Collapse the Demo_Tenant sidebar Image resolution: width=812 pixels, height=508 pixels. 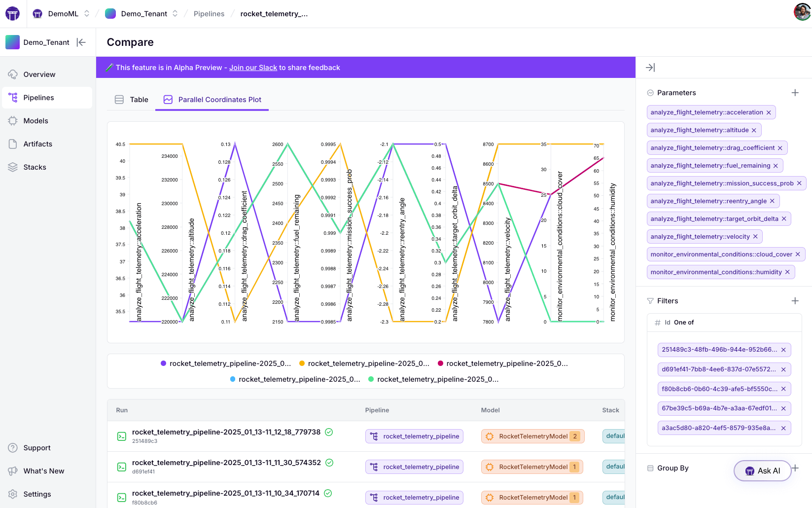click(x=81, y=42)
